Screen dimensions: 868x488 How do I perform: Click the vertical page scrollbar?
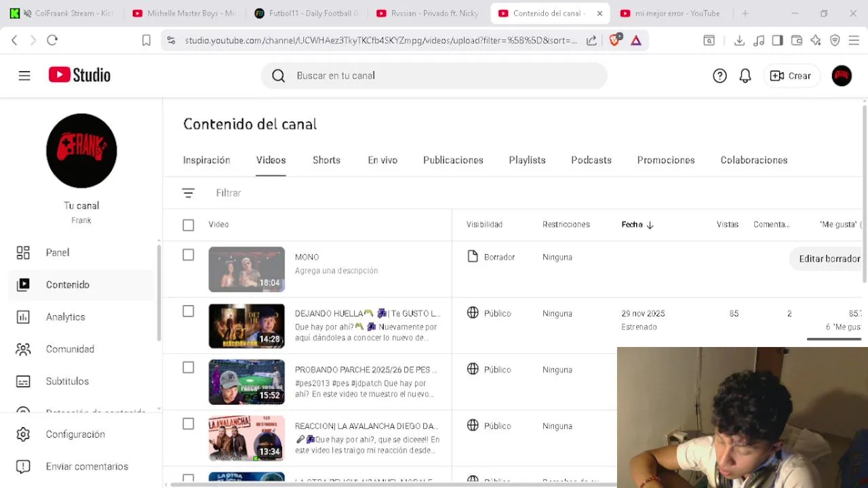865,193
